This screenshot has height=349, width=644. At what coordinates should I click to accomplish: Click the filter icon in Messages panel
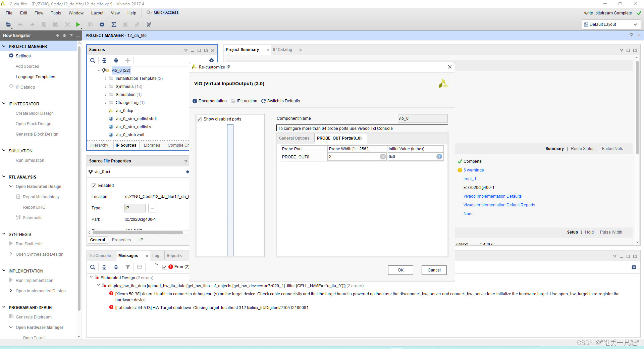pyautogui.click(x=128, y=267)
